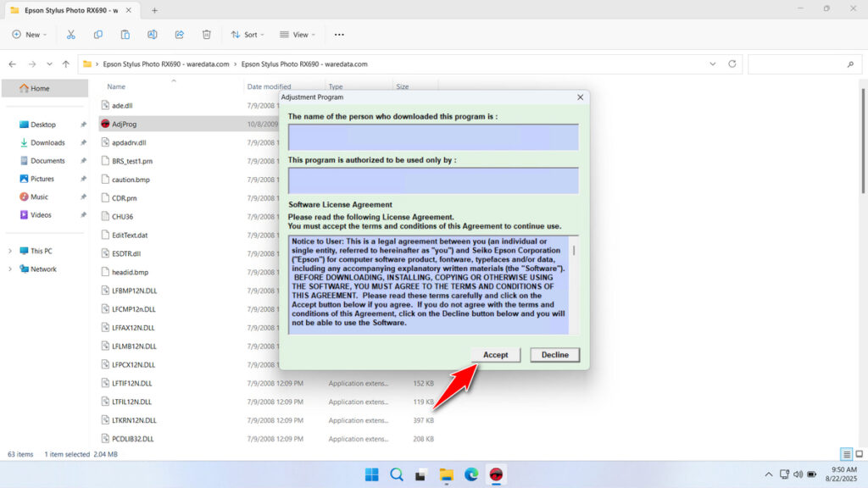Open the New dropdown menu
This screenshot has width=868, height=488.
tap(30, 34)
